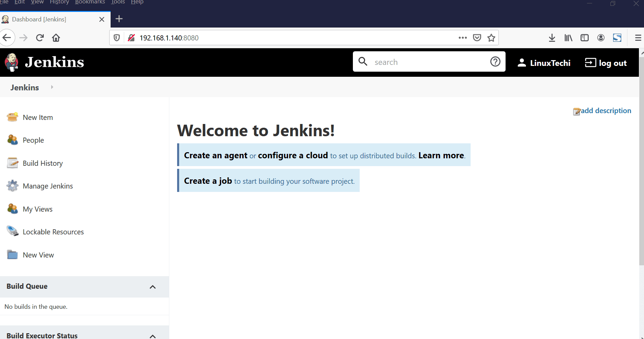Open New Item via its icon
Screen dimensions: 644x339
[13, 117]
